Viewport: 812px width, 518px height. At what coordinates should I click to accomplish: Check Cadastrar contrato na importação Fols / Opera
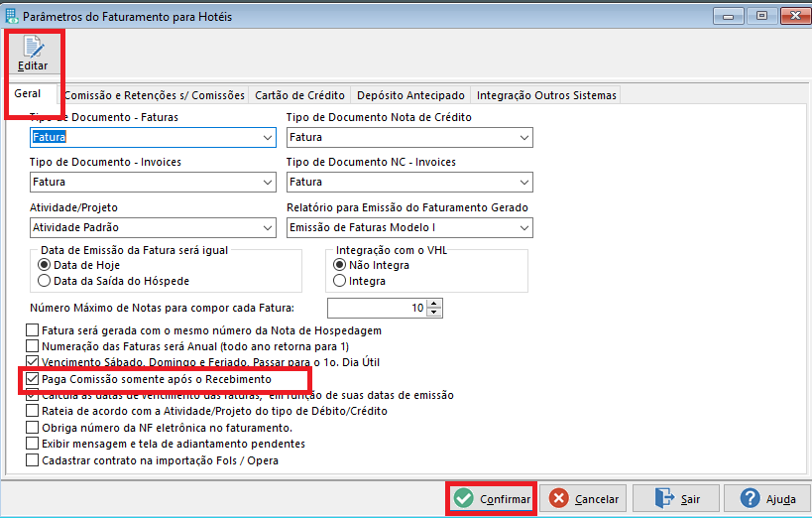[x=32, y=459]
